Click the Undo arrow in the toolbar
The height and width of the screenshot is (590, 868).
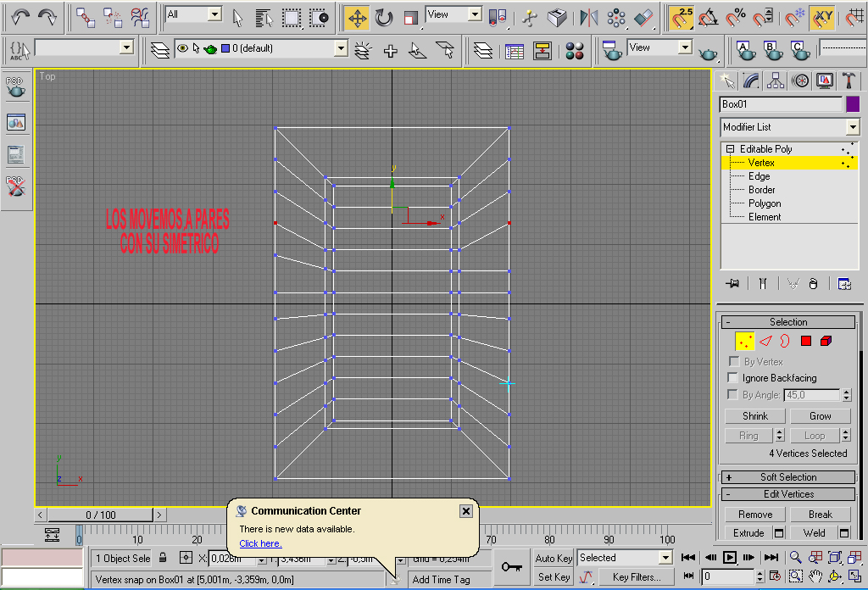[x=20, y=15]
